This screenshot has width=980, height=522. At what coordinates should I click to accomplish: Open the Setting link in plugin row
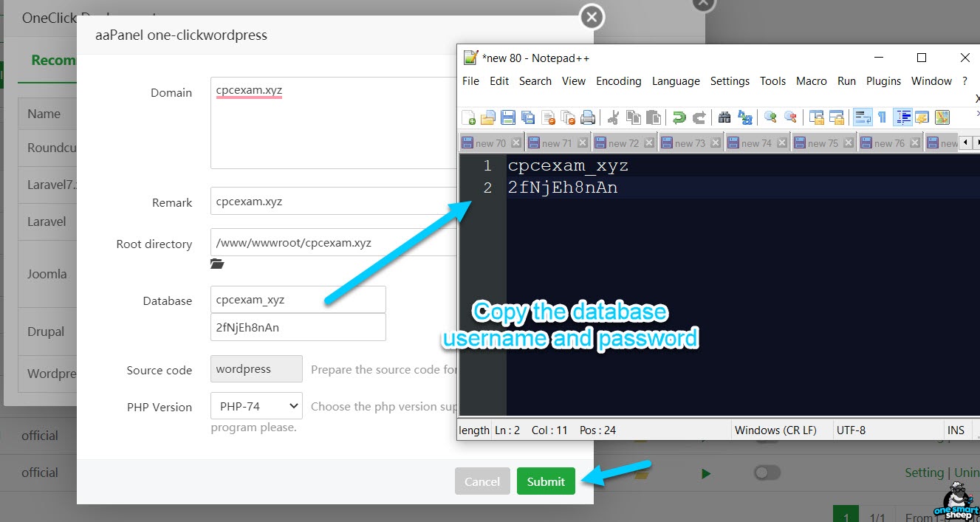click(x=924, y=473)
